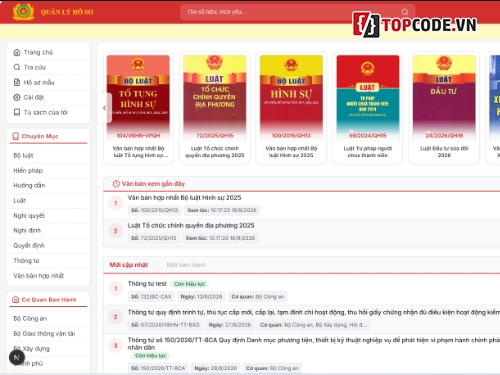Click the Số: 72/2025/QH15 tag in recent list

154,238
